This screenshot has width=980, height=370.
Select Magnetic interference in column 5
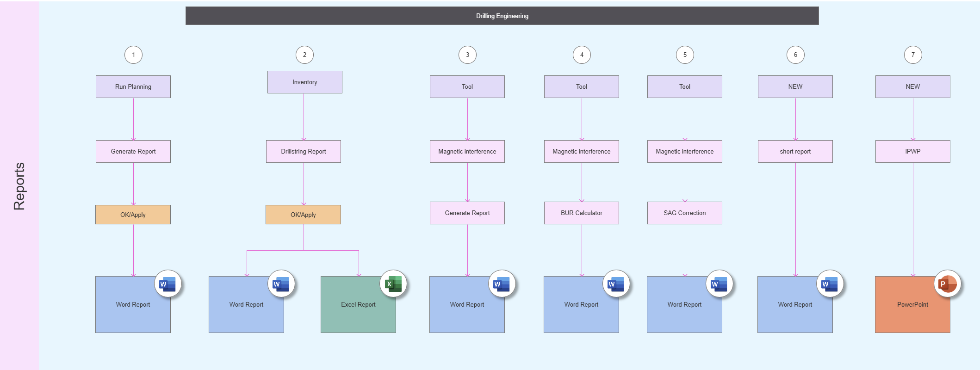[685, 151]
